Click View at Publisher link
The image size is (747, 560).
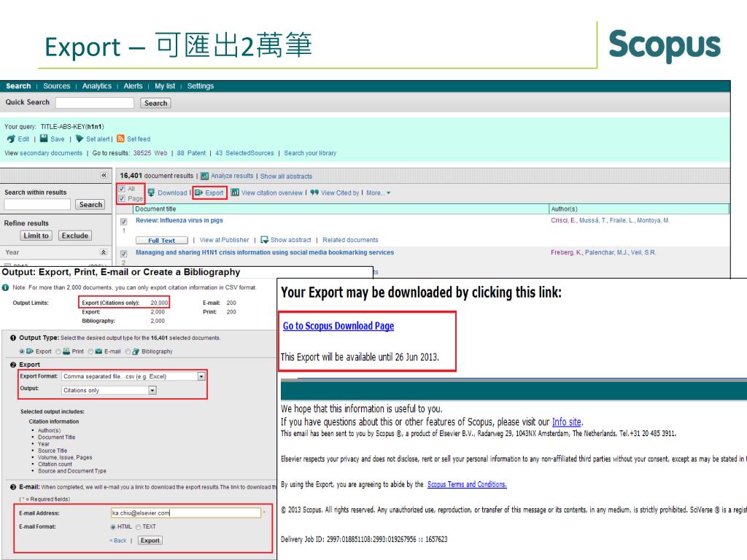225,240
